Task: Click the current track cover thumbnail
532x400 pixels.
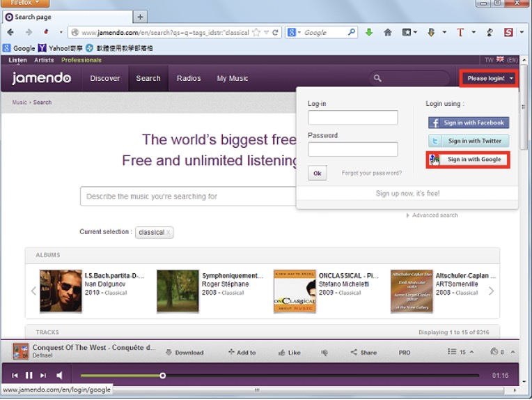Action: 21,351
